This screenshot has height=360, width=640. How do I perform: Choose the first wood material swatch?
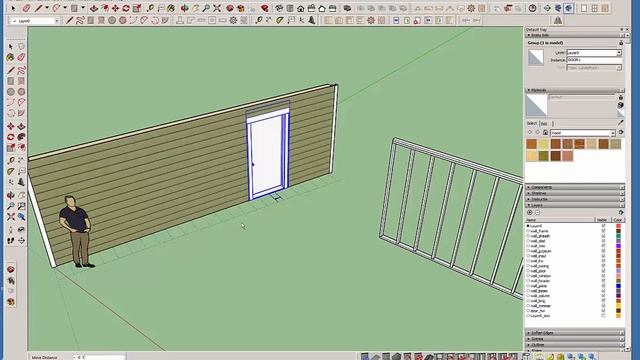(531, 144)
